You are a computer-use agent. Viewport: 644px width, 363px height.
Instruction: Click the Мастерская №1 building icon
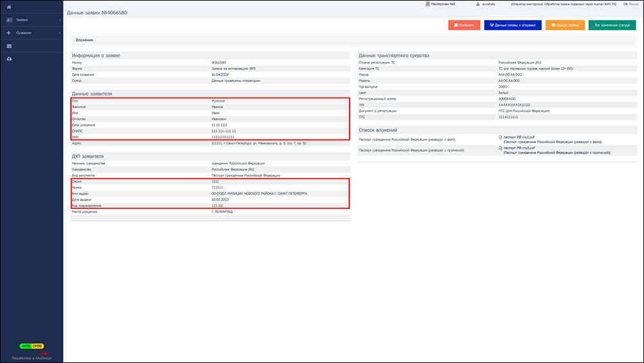point(427,5)
